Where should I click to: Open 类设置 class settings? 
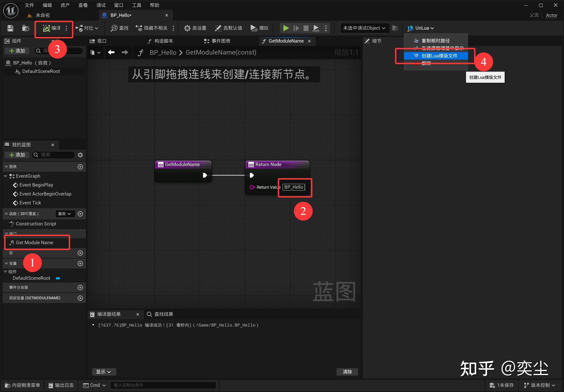195,28
